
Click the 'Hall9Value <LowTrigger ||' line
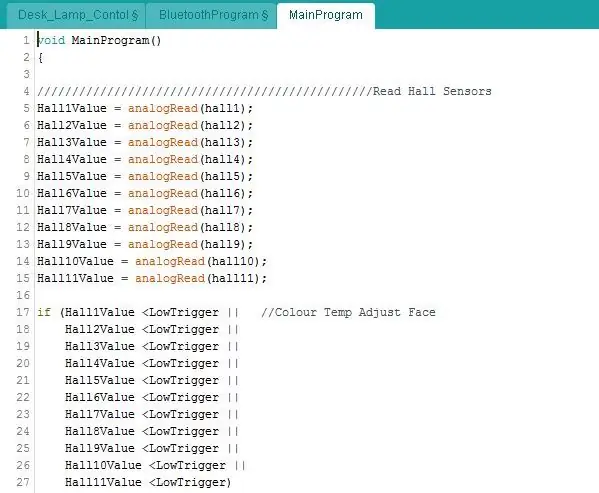152,448
